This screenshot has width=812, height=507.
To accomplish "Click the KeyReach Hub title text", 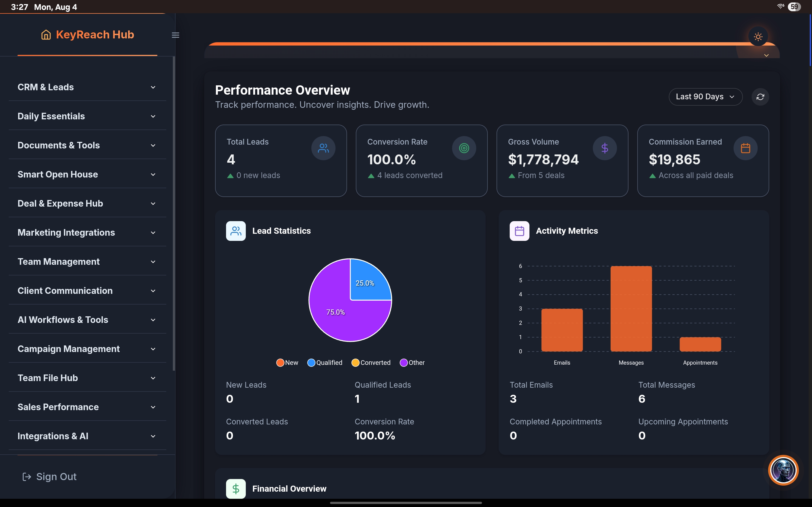I will (95, 35).
